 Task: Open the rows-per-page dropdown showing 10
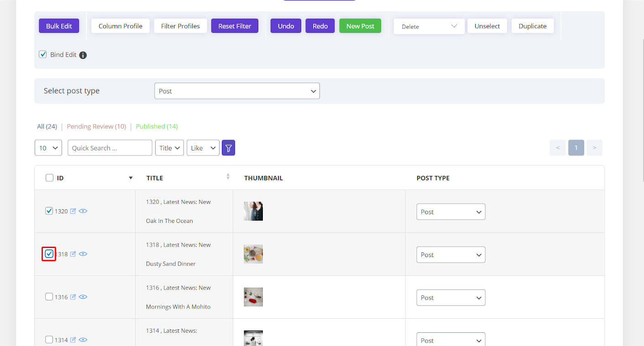[x=48, y=148]
